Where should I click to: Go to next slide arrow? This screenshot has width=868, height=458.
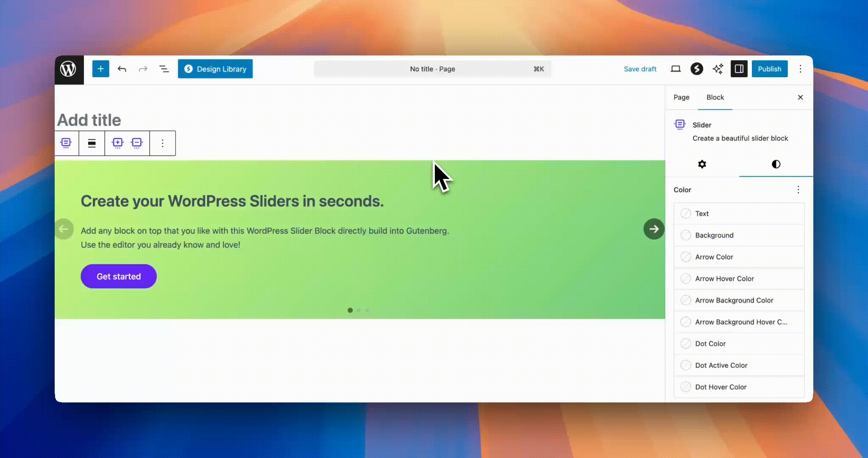coord(654,229)
